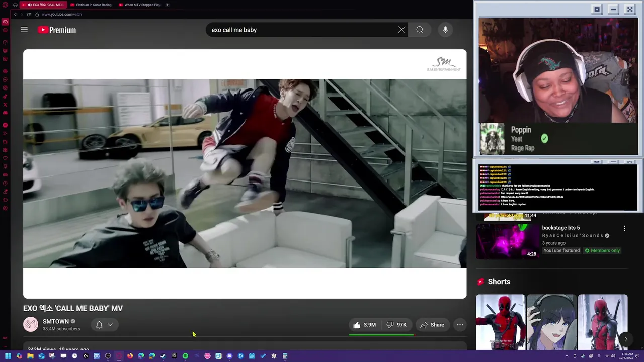Share the video via the Share button
644x362 pixels.
433,325
